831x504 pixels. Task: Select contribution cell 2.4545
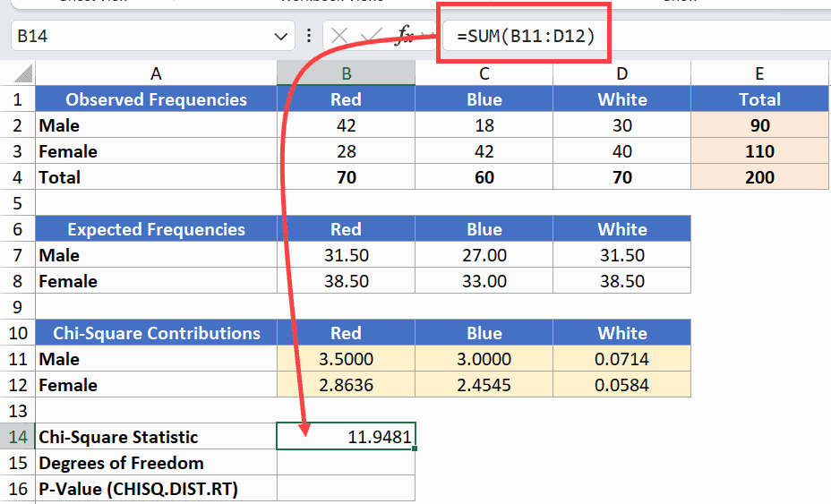coord(484,385)
